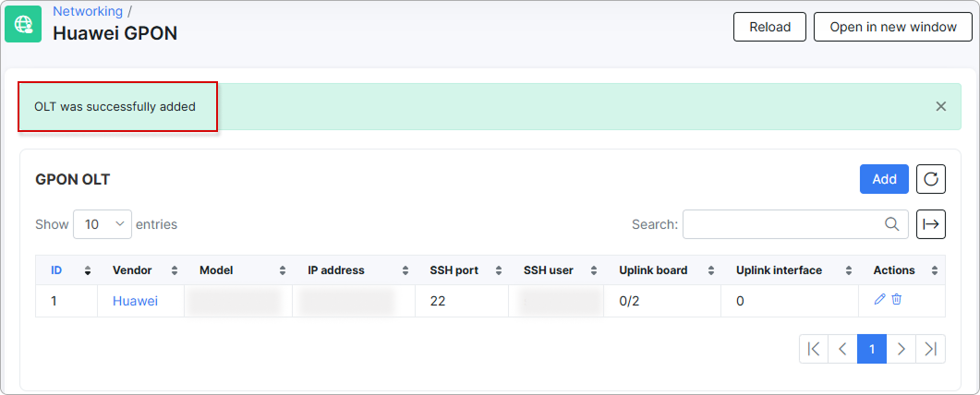Dismiss the success notification

(x=941, y=106)
